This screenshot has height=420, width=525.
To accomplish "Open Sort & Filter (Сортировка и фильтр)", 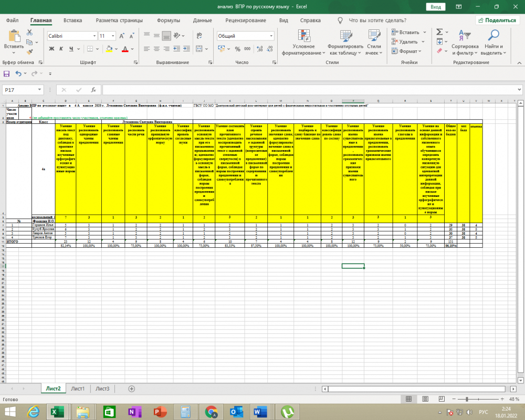I will click(x=465, y=43).
